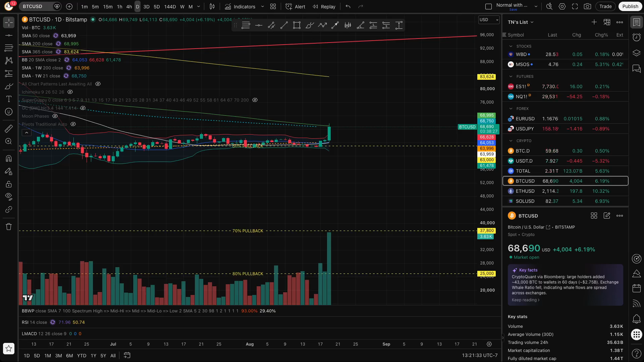Click the Publish button
Image resolution: width=644 pixels, height=362 pixels.
pyautogui.click(x=630, y=6)
